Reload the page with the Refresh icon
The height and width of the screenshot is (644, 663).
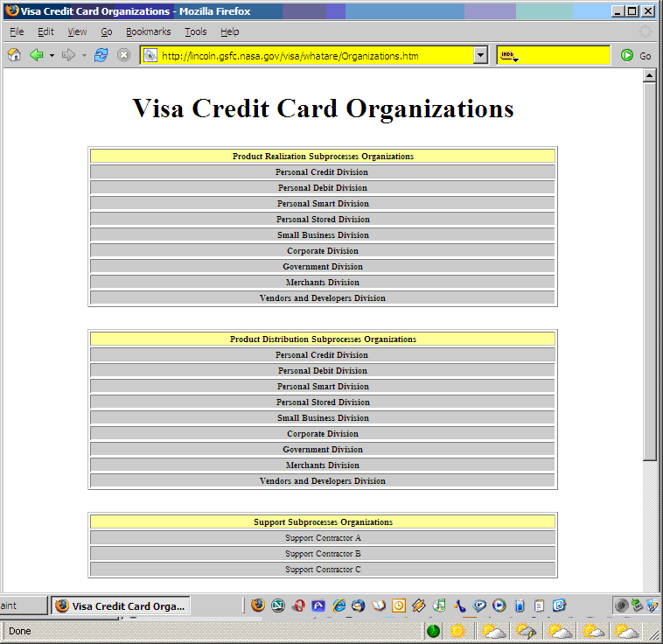[101, 55]
